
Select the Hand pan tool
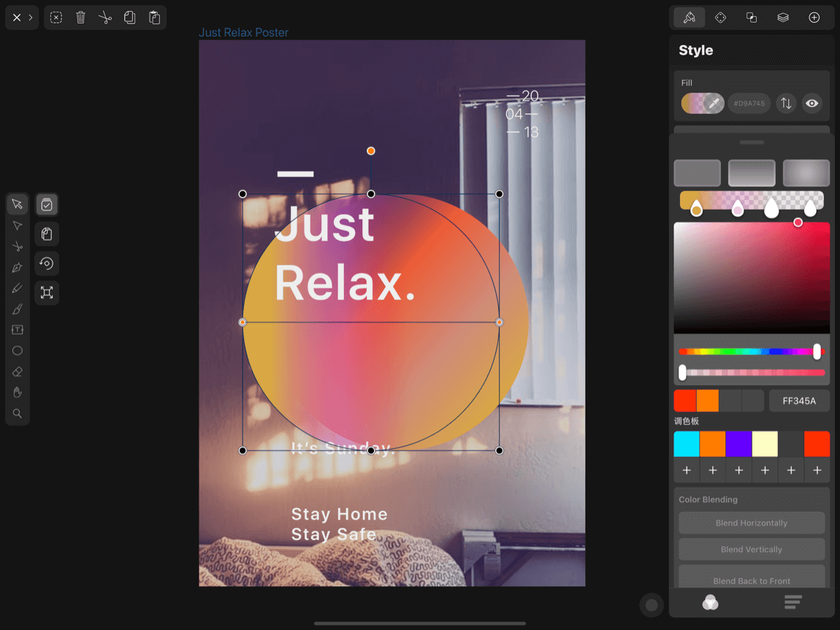click(17, 392)
